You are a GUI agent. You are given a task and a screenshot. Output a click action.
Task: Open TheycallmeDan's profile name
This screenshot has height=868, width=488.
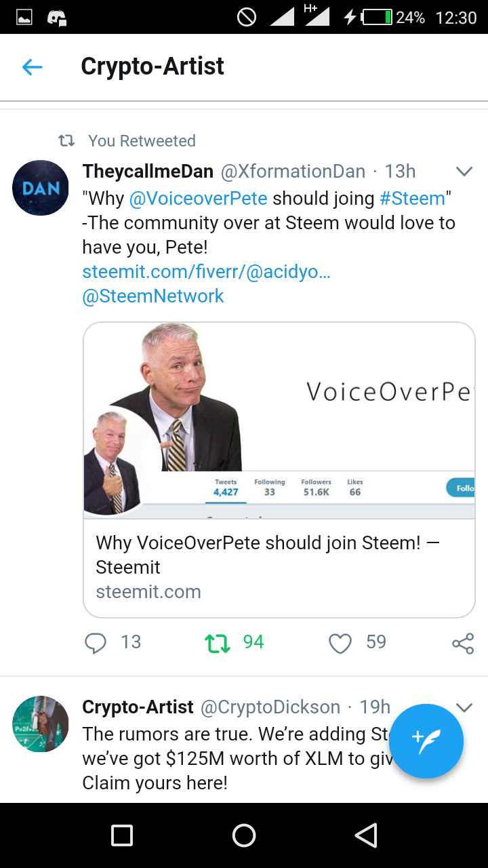tap(148, 172)
